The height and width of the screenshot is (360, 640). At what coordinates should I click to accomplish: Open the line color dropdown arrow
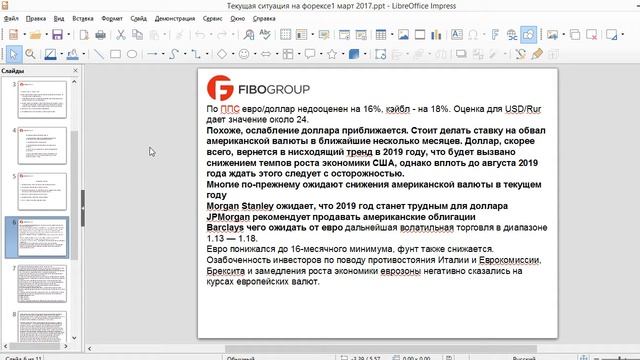62,54
